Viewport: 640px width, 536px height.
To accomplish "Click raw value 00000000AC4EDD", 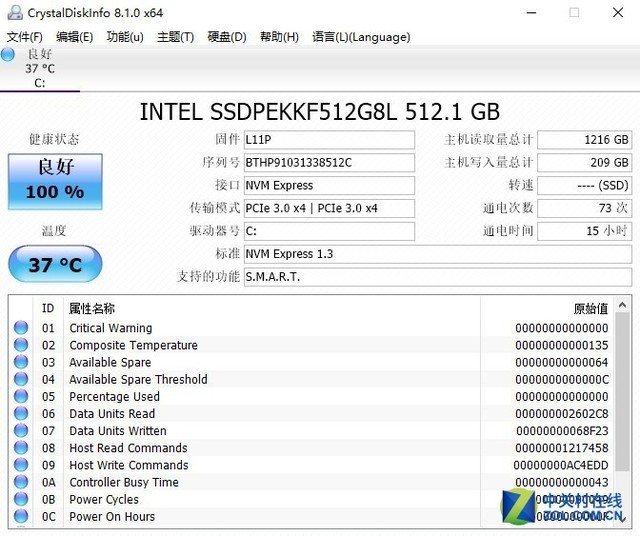I will click(x=561, y=465).
